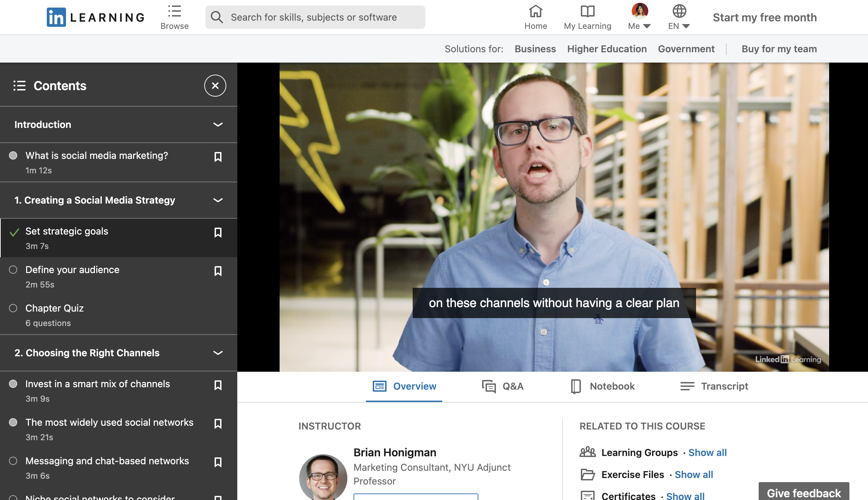
Task: Show all Exercise Files
Action: pyautogui.click(x=694, y=475)
